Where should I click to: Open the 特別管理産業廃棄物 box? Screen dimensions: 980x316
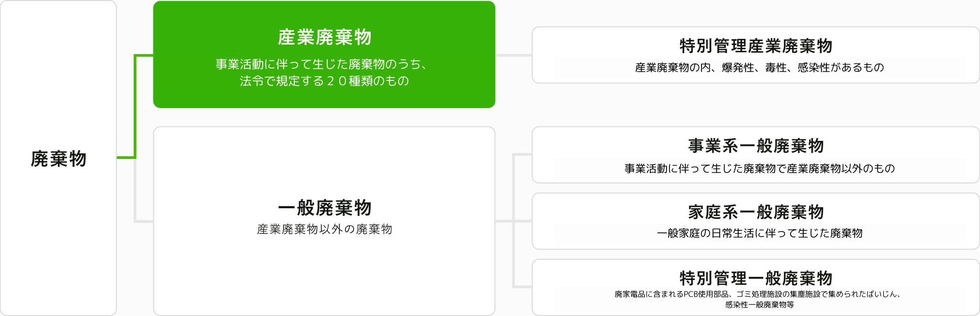click(756, 55)
